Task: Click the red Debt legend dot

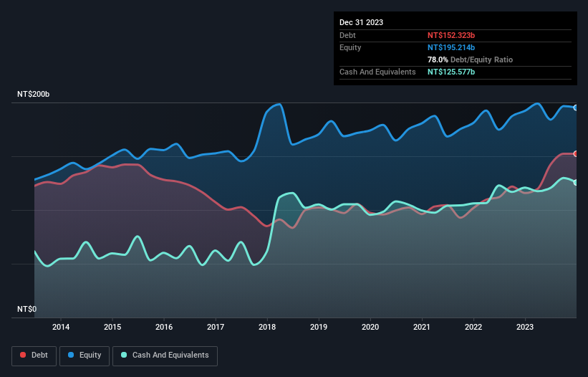Action: (x=23, y=355)
